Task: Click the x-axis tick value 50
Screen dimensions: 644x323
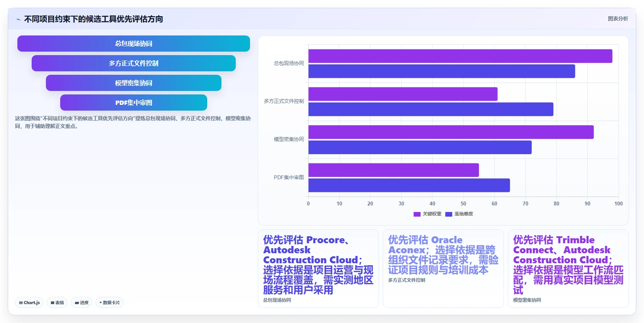Action: click(463, 204)
